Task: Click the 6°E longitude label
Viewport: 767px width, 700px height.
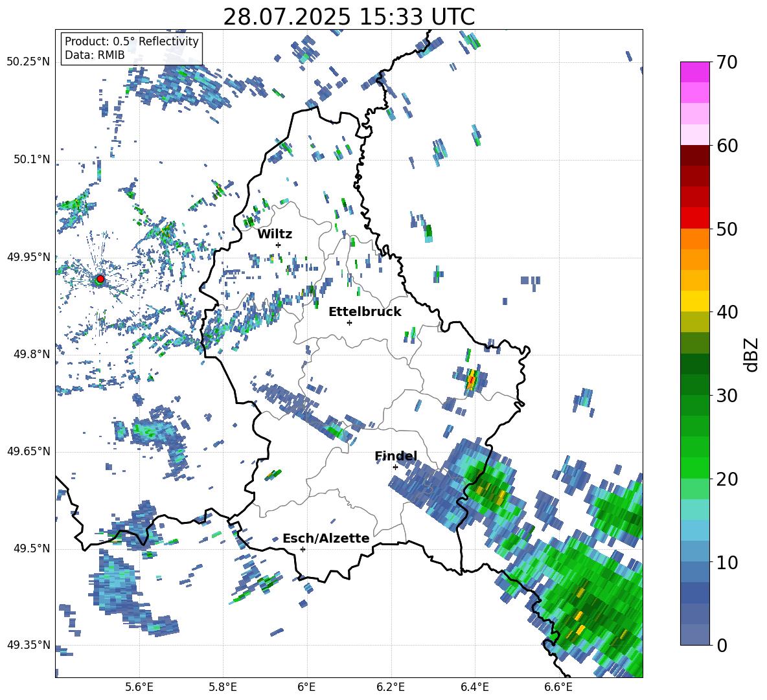Action: coord(306,687)
